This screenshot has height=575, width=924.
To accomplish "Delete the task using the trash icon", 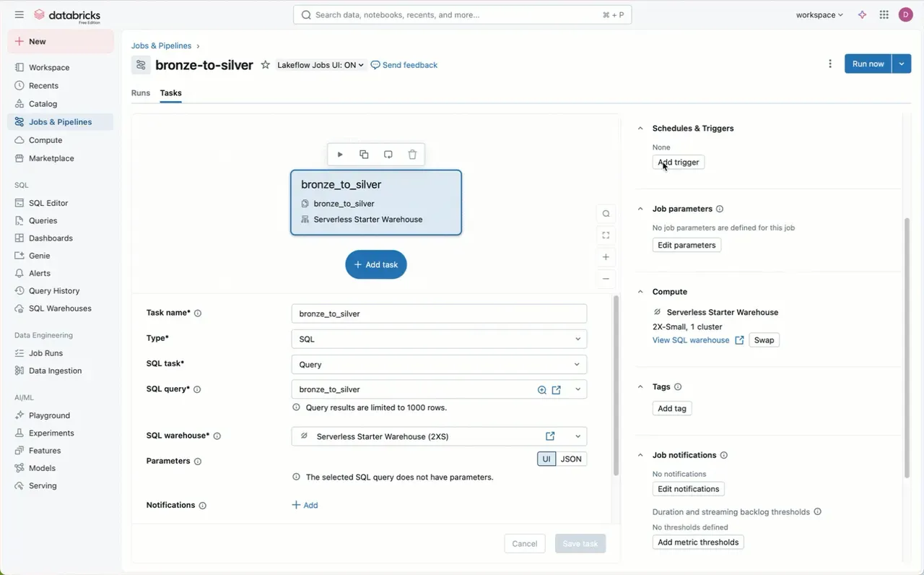I will (x=412, y=155).
